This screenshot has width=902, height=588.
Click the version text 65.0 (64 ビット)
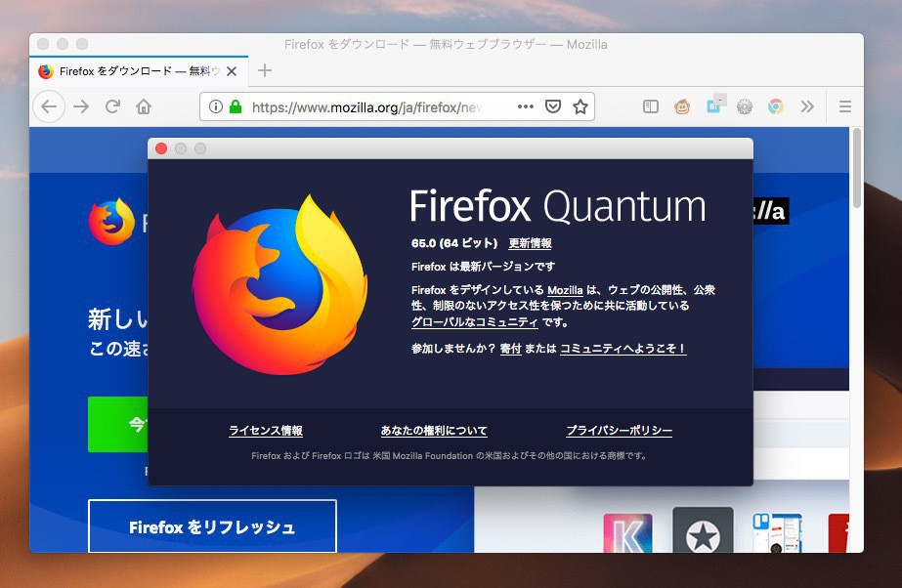coord(454,243)
